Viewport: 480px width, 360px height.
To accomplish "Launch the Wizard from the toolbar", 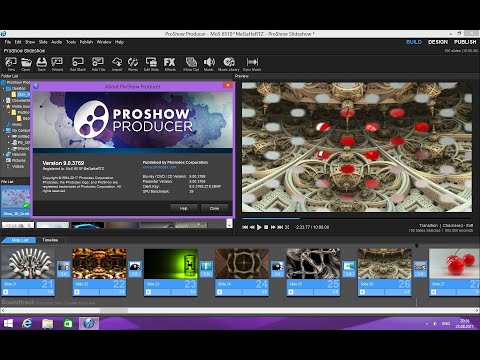I will click(x=57, y=63).
